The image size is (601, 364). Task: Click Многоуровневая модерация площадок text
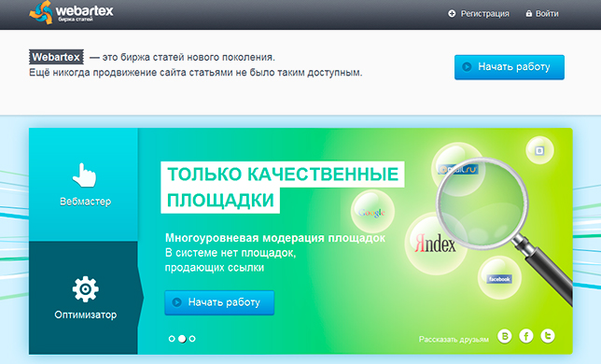pos(275,238)
